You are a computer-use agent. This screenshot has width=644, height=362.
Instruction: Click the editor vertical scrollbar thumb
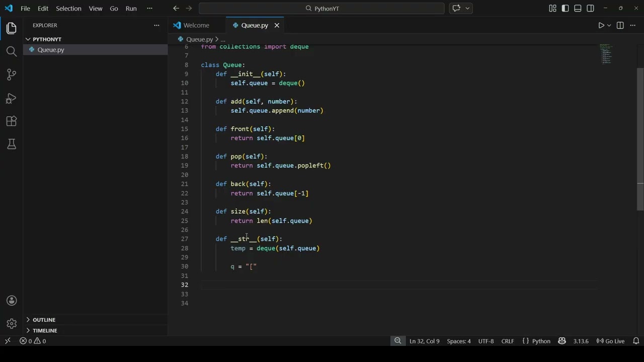(x=640, y=138)
